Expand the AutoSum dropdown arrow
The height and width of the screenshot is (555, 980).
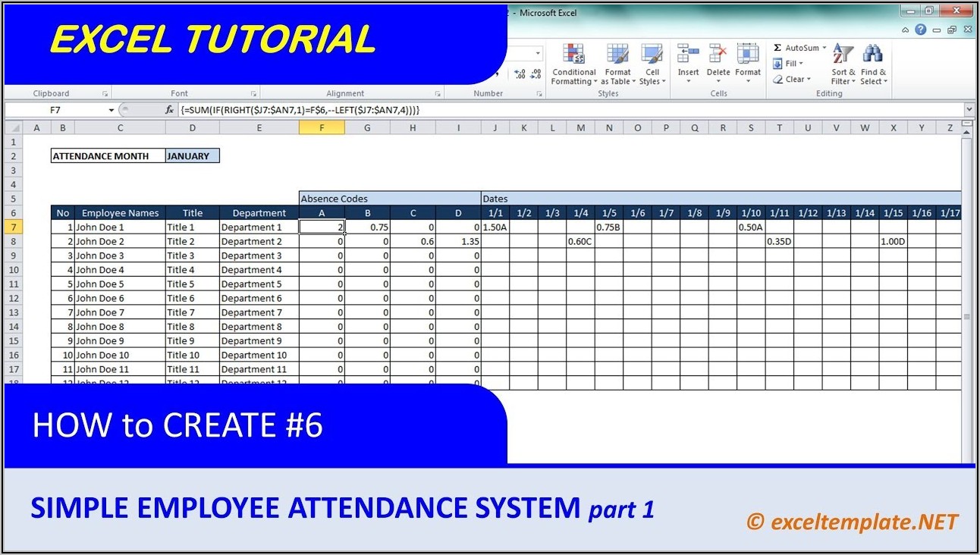[x=825, y=48]
